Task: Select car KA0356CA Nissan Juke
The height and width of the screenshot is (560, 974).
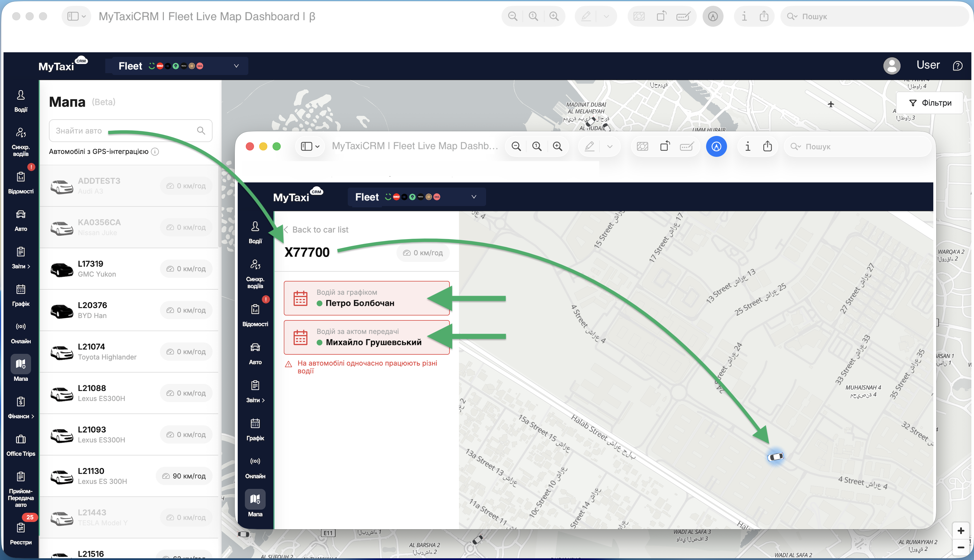Action: click(x=129, y=227)
